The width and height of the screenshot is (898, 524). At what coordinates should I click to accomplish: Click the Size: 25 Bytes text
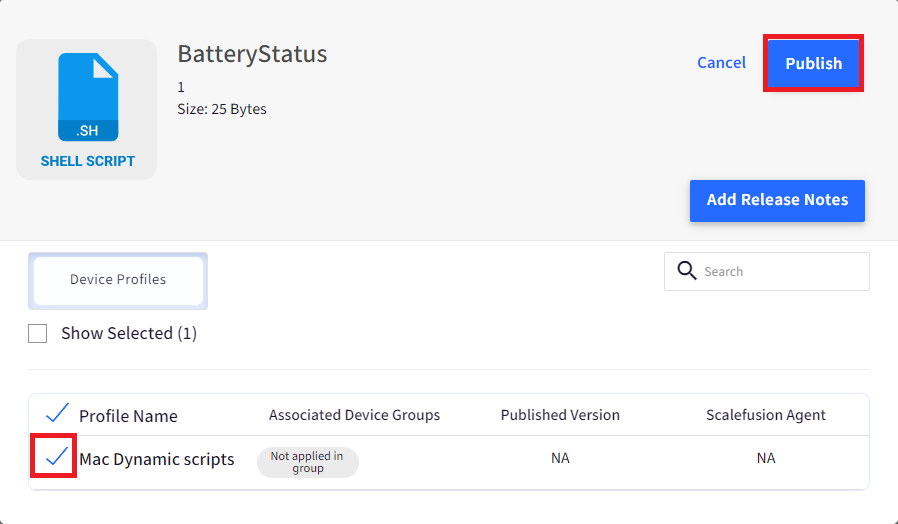tap(222, 109)
